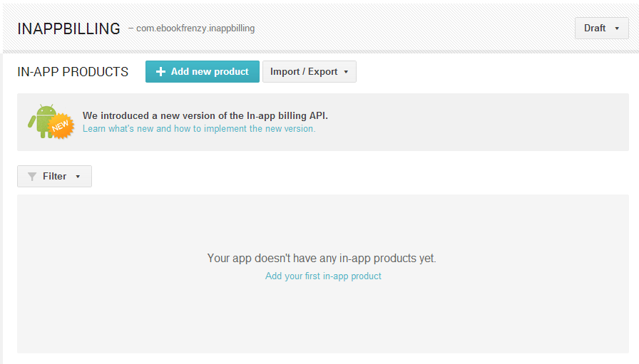Viewport: 639px width, 364px height.
Task: Click the no in-app products yet message
Action: (x=322, y=258)
